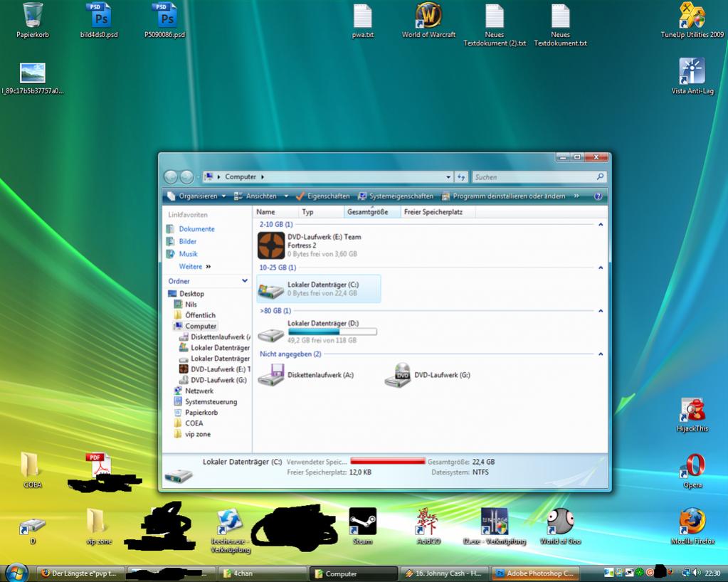The width and height of the screenshot is (728, 582).
Task: Expand Weitere favorite links
Action: (x=194, y=267)
